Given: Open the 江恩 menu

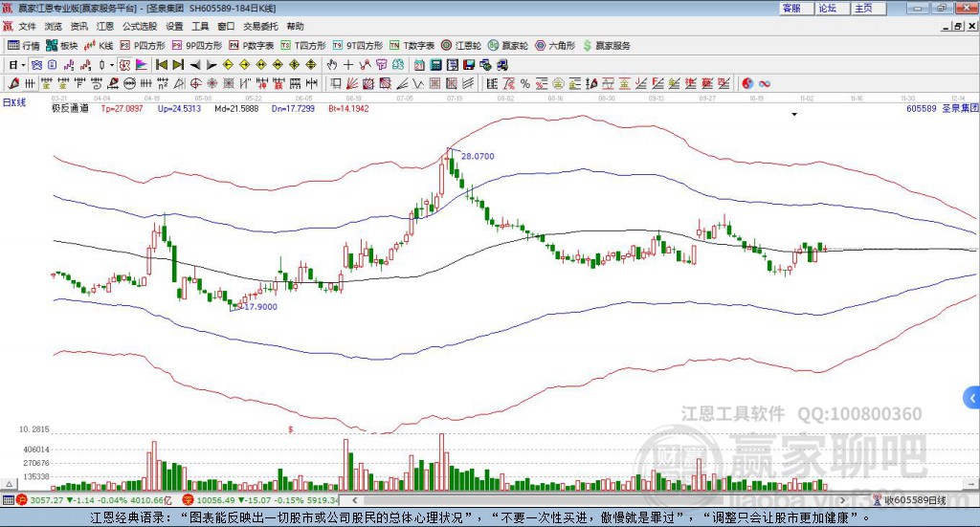Looking at the screenshot, I should pyautogui.click(x=105, y=26).
